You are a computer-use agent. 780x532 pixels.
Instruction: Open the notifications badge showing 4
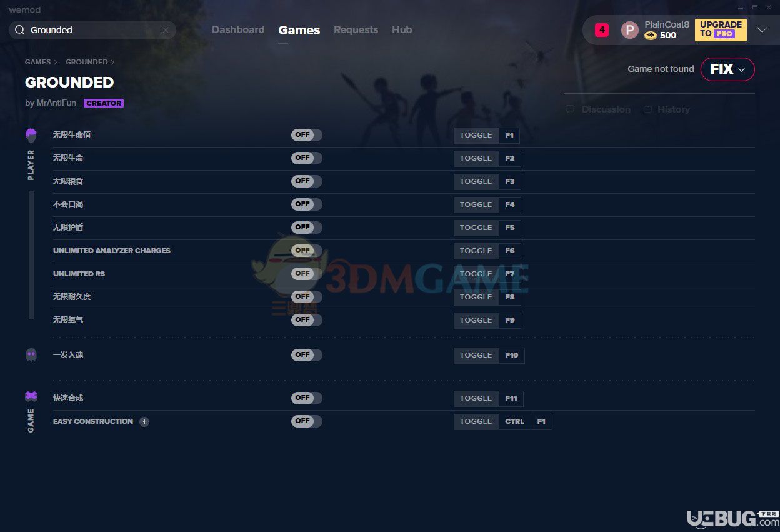(x=602, y=29)
